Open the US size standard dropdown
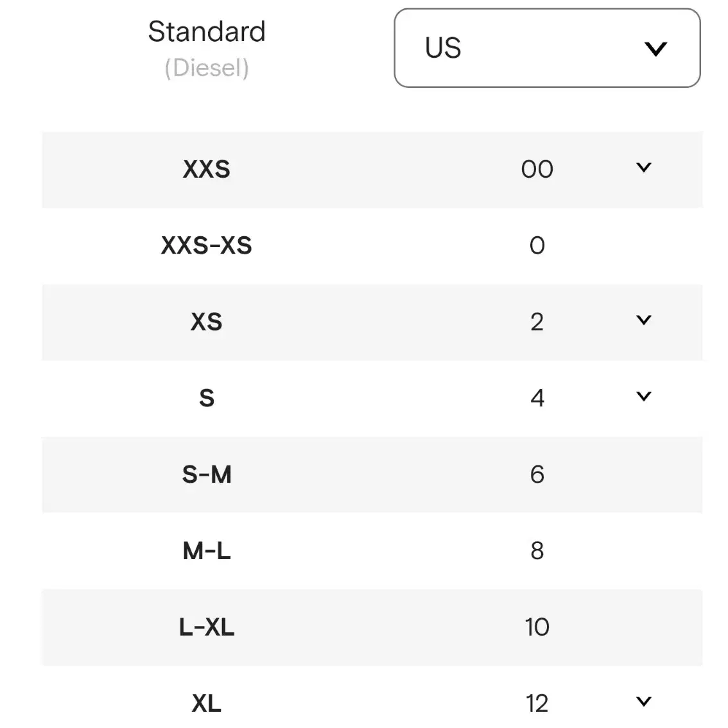 [547, 48]
